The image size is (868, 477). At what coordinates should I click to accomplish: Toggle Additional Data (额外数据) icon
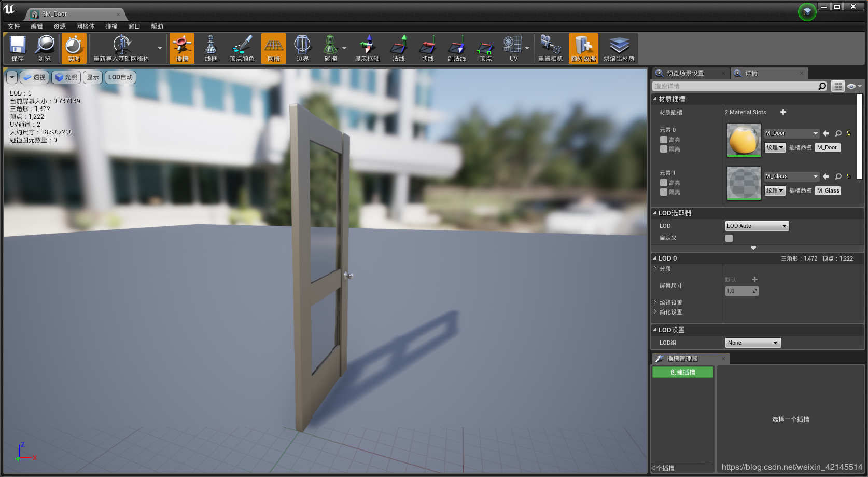583,49
